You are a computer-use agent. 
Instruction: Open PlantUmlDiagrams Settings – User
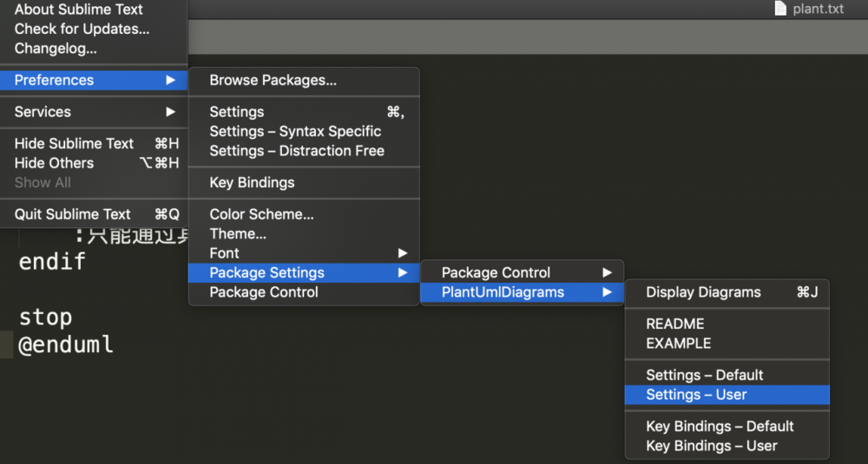click(696, 395)
